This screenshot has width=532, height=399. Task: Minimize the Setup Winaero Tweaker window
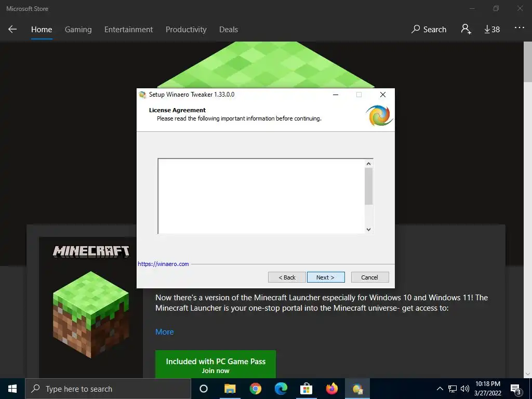click(x=336, y=95)
